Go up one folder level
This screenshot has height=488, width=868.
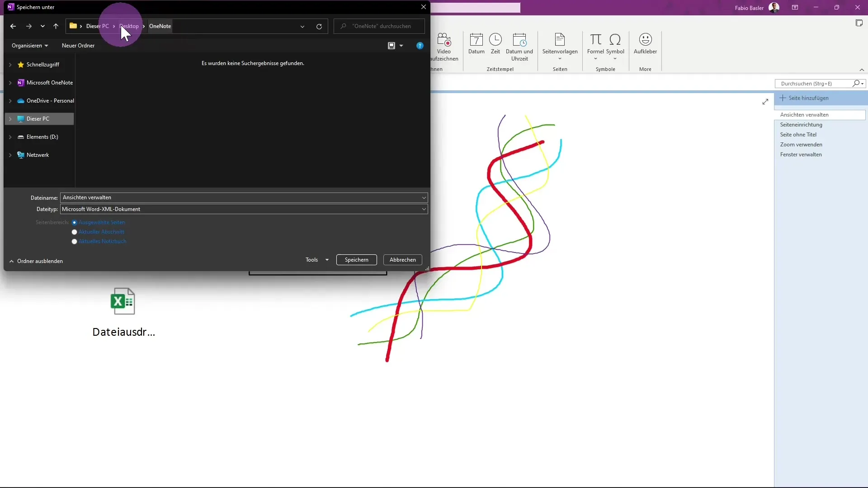(x=56, y=26)
